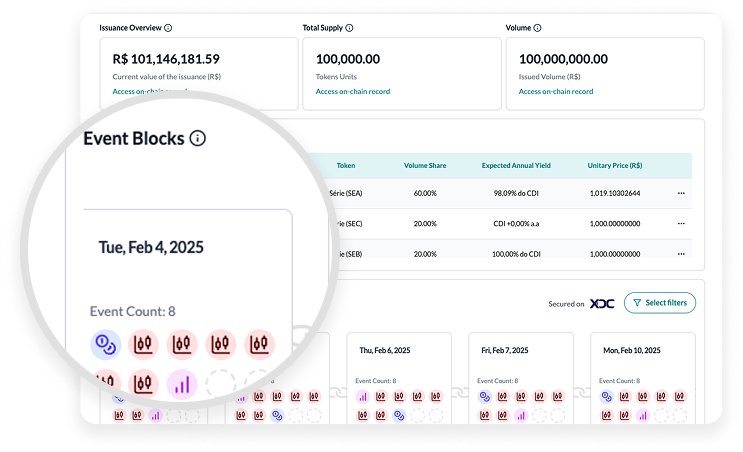Click blue coins event in Mon, Feb 10 card
The height and width of the screenshot is (452, 743).
point(607,397)
